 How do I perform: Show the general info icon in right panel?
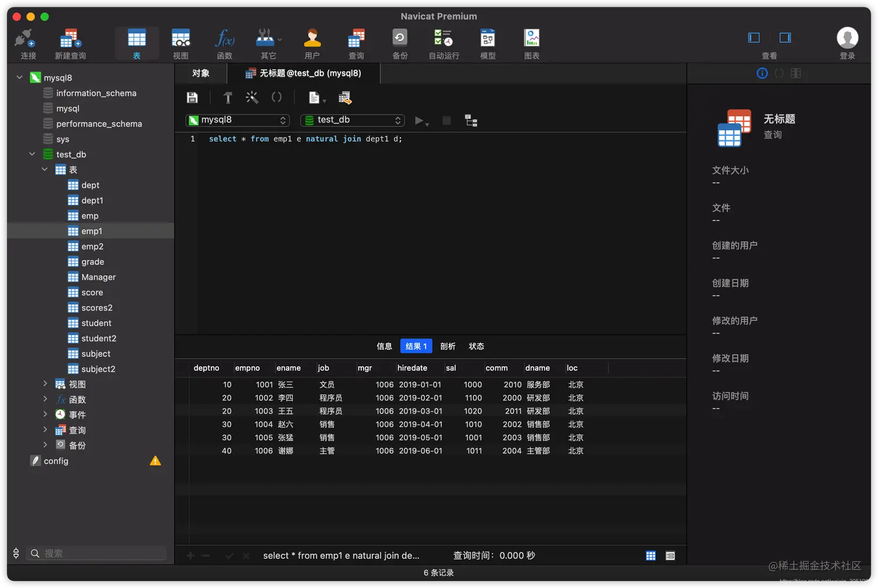[762, 73]
